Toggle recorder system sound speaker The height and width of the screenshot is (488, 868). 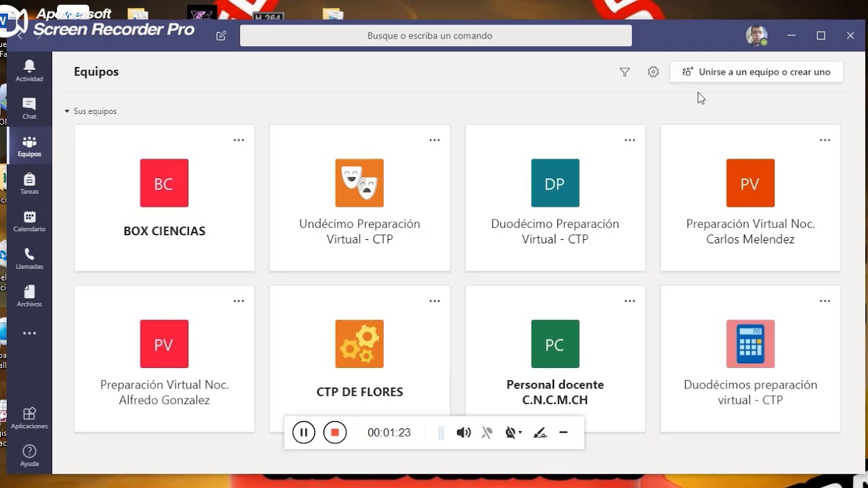[x=463, y=432]
